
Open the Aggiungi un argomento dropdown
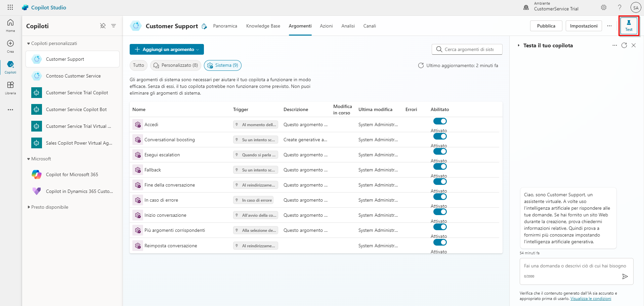[x=167, y=49]
